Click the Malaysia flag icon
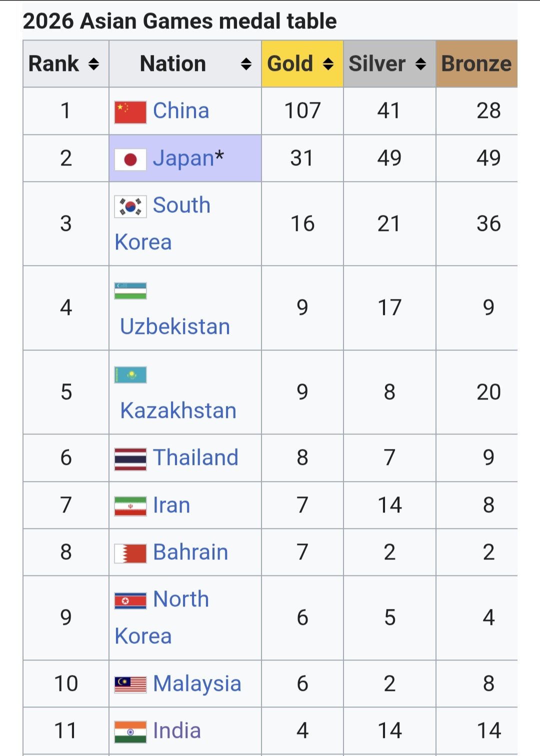The image size is (540, 756). tap(130, 684)
